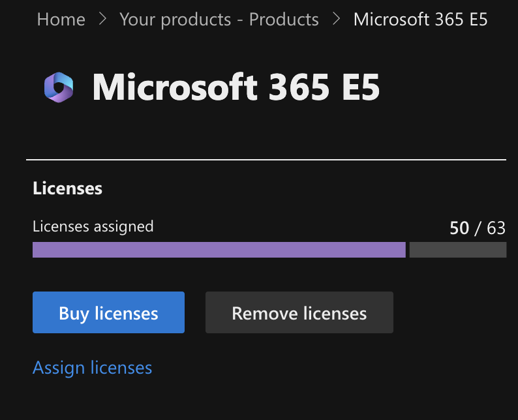The height and width of the screenshot is (420, 518).
Task: Click the chevron after Home breadcrumb
Action: pos(102,20)
